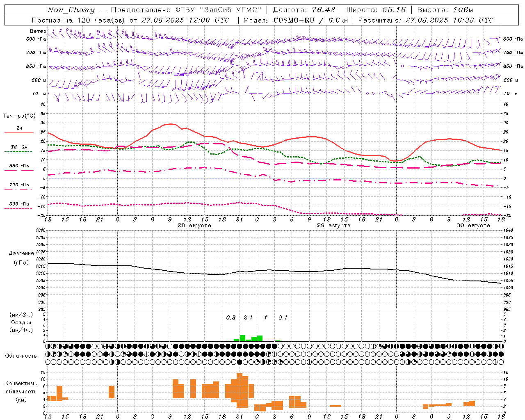This screenshot has height=420, width=525.
Task: Click the left '500 гПа' wind level label
Action: click(x=36, y=39)
